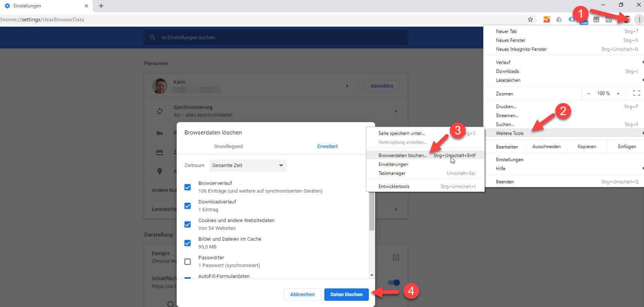Click the fullscreen icon in Zoomen row

636,93
